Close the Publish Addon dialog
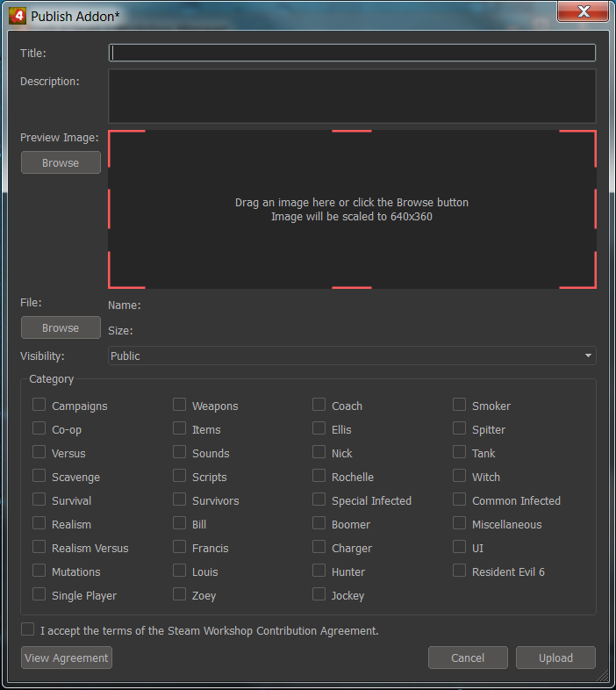 point(583,11)
